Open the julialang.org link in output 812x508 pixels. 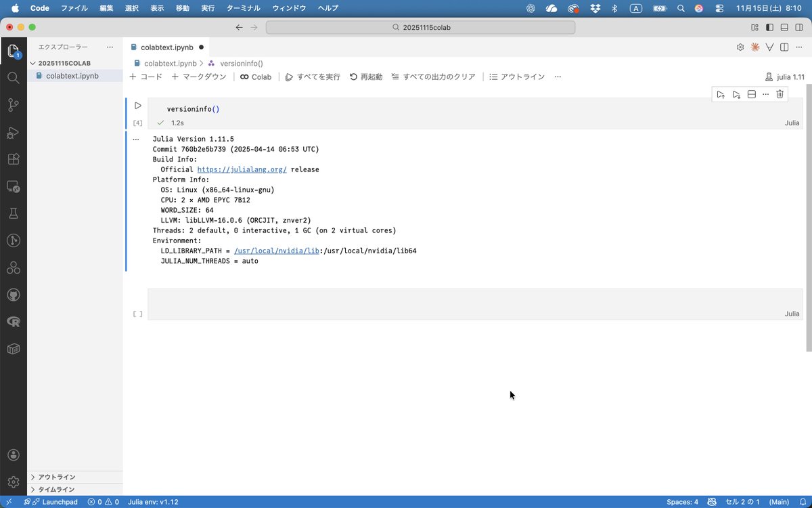click(x=242, y=169)
